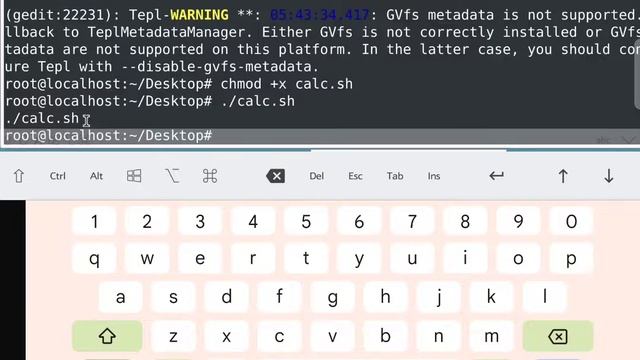Tap the Tab key

pyautogui.click(x=395, y=176)
